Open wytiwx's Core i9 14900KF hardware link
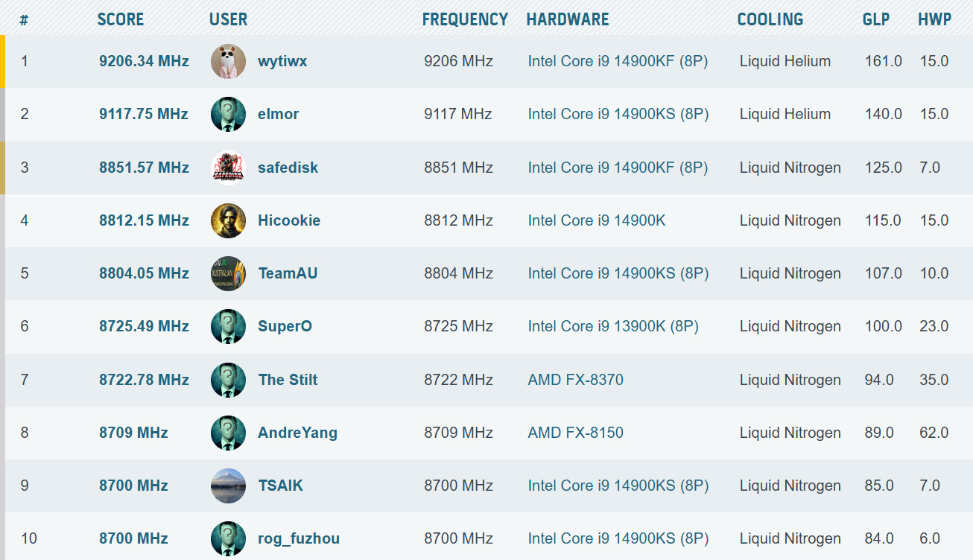This screenshot has width=973, height=560. [618, 61]
